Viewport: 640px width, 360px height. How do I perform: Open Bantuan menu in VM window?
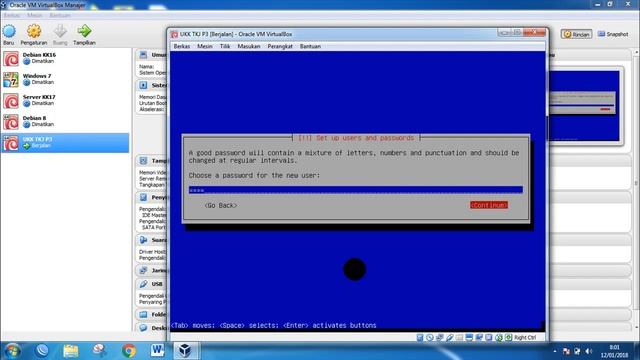(x=310, y=47)
